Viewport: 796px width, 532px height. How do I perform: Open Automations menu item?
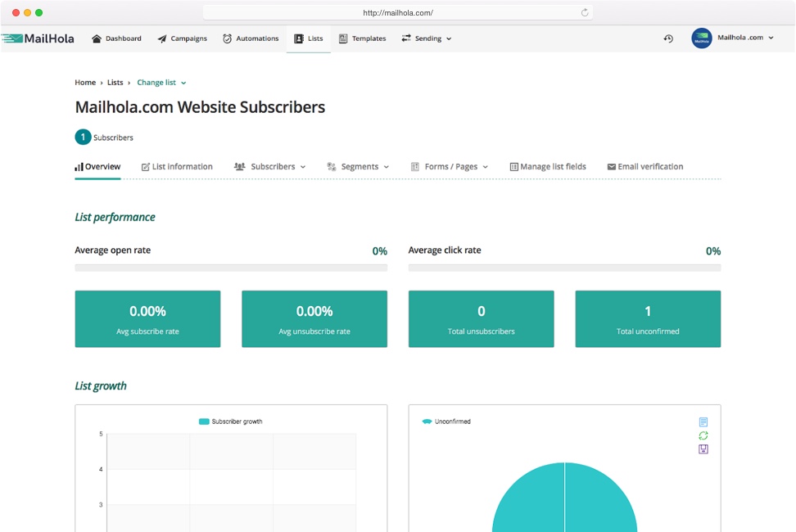coord(251,38)
